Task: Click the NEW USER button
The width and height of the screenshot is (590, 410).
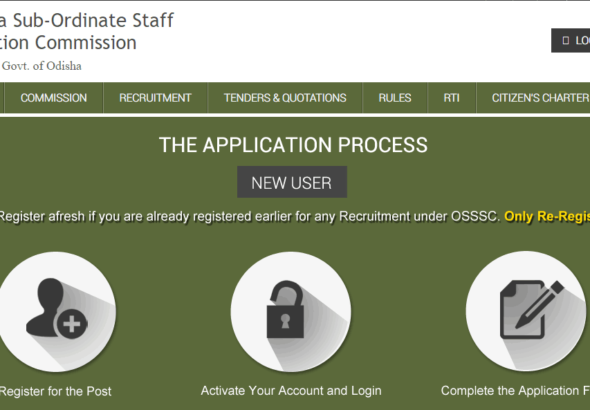Action: pyautogui.click(x=292, y=182)
